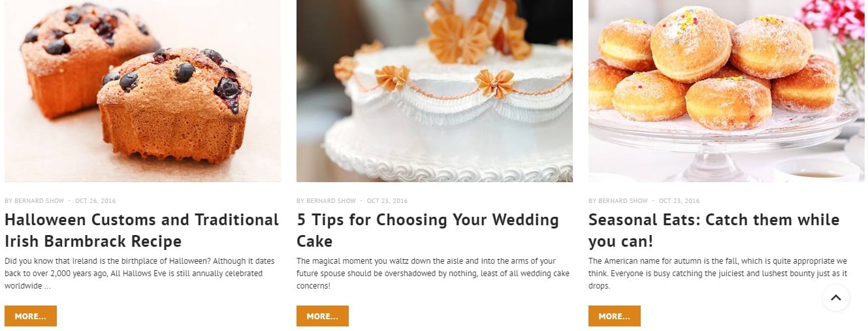This screenshot has width=868, height=331.
Task: Click the wedding cake magical moment excerpt
Action: coord(433,274)
